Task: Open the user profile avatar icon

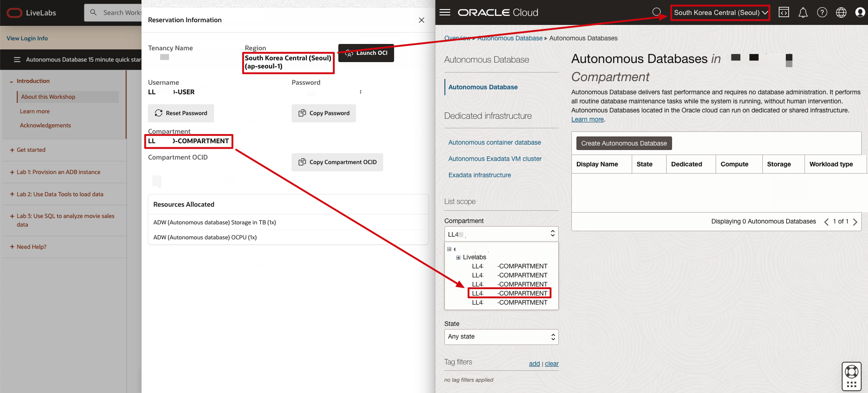Action: 860,12
